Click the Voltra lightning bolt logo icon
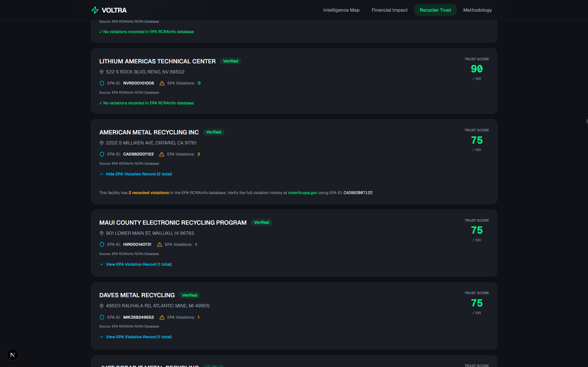This screenshot has height=367, width=588. 95,10
